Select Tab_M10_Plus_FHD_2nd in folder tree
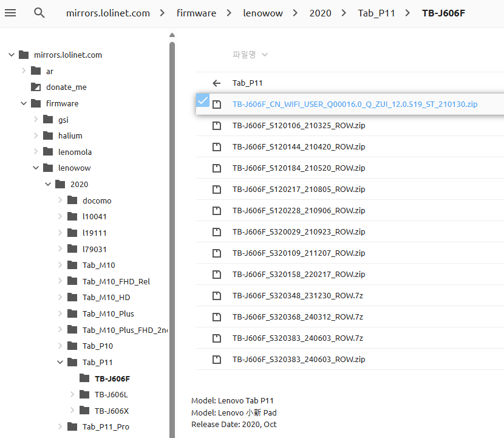504x438 pixels. tap(124, 330)
